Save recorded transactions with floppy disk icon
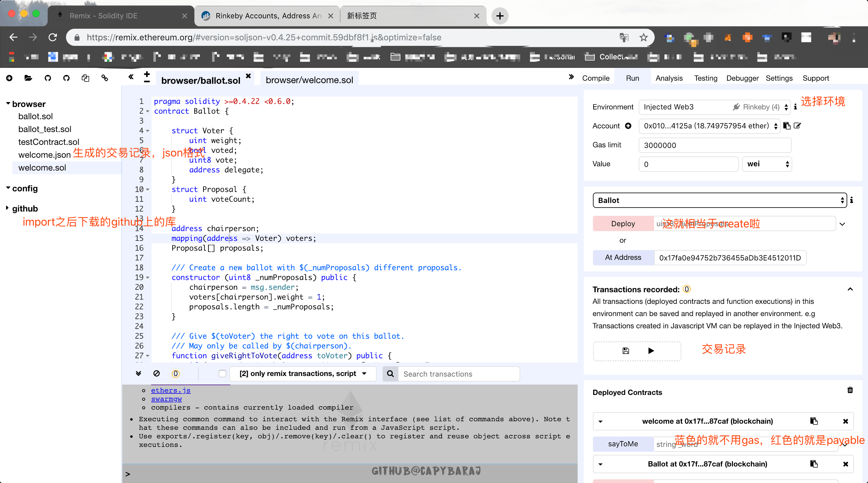Image resolution: width=868 pixels, height=483 pixels. point(625,351)
